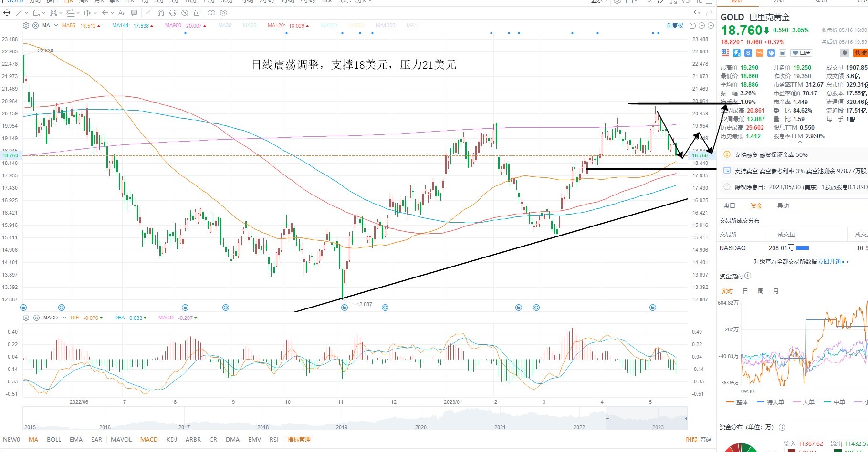The width and height of the screenshot is (868, 452).
Task: Click the blue dollar sign icon
Action: (x=748, y=53)
